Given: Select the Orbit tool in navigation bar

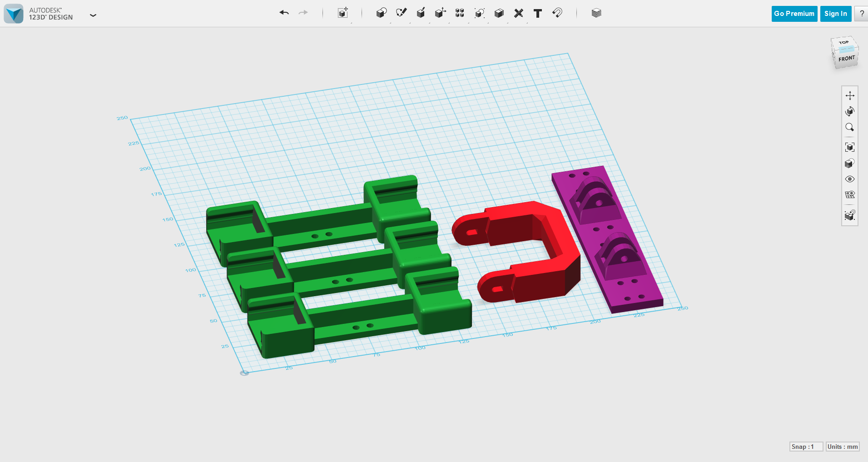Looking at the screenshot, I should (850, 111).
